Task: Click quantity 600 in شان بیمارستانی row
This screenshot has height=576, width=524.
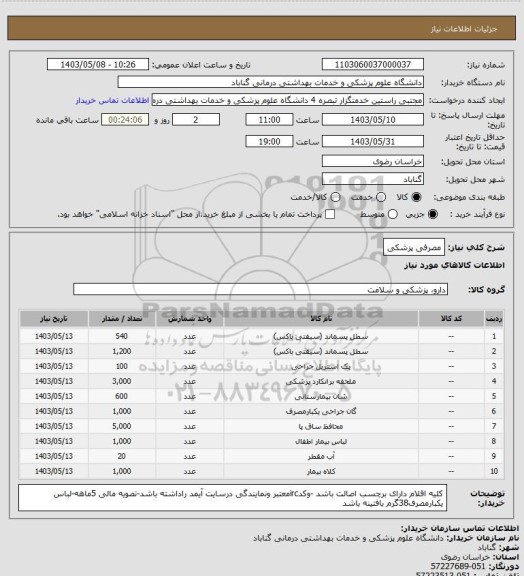Action: (x=122, y=396)
